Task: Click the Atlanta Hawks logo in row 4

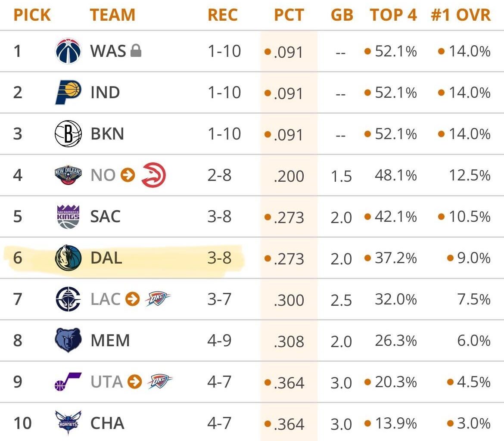Action: (x=153, y=175)
